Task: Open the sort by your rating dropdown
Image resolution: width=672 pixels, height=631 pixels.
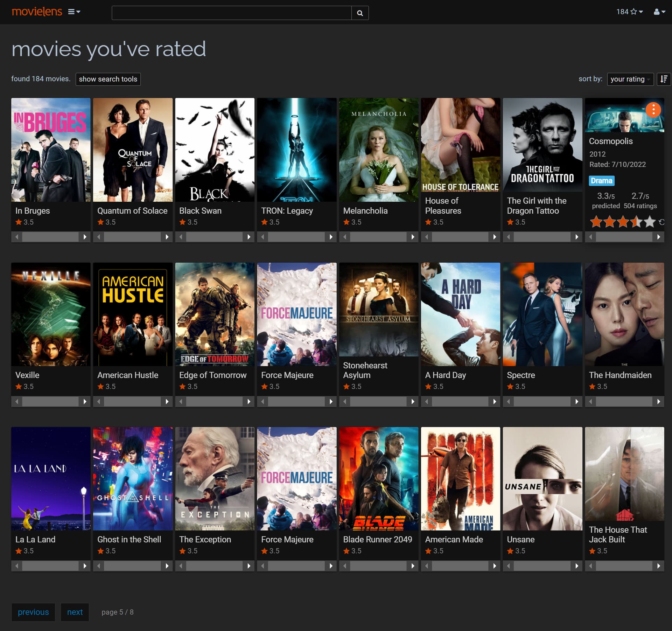Action: click(x=630, y=79)
